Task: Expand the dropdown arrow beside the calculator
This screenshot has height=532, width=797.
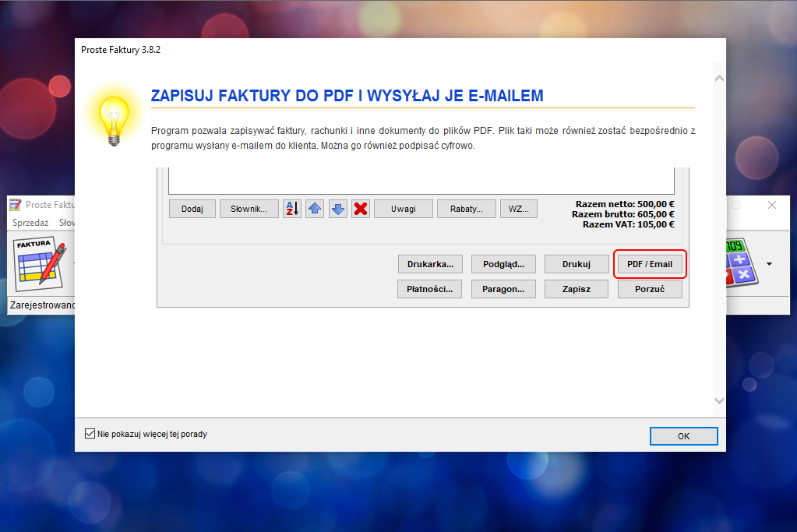Action: tap(769, 264)
